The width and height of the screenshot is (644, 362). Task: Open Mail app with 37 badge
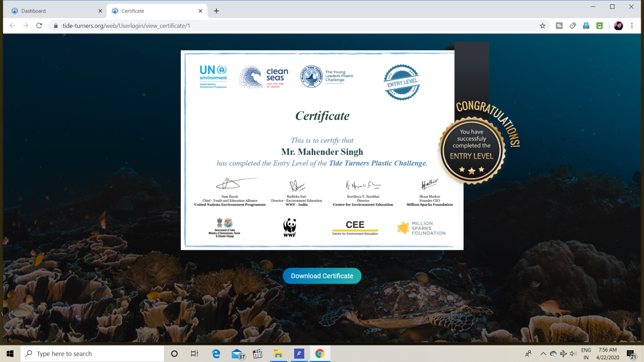(238, 353)
